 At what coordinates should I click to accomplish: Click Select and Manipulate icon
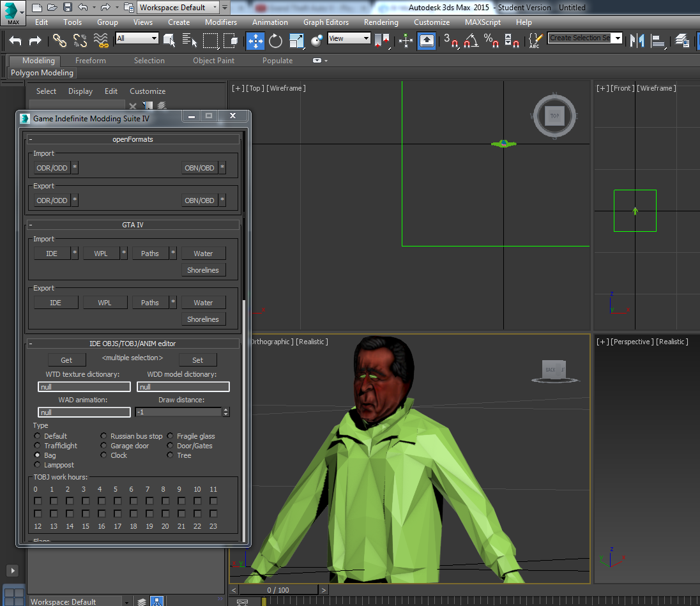point(406,41)
